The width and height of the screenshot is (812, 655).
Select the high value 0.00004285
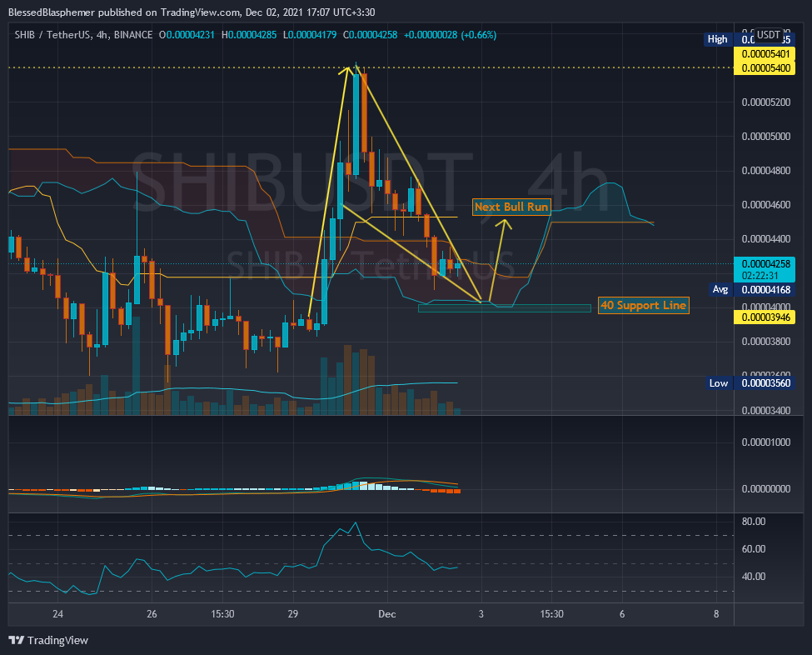pos(252,35)
